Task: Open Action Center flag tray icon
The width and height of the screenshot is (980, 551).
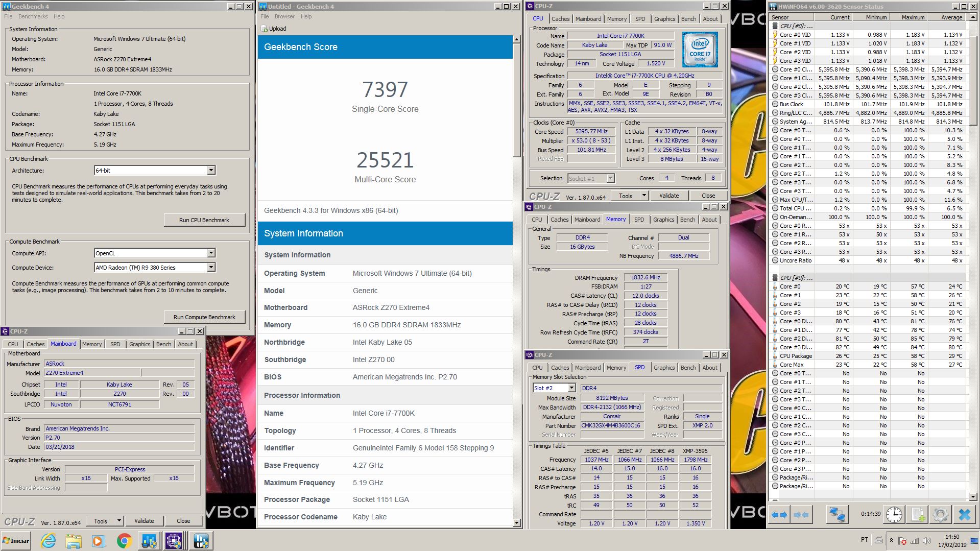Action: tap(902, 541)
